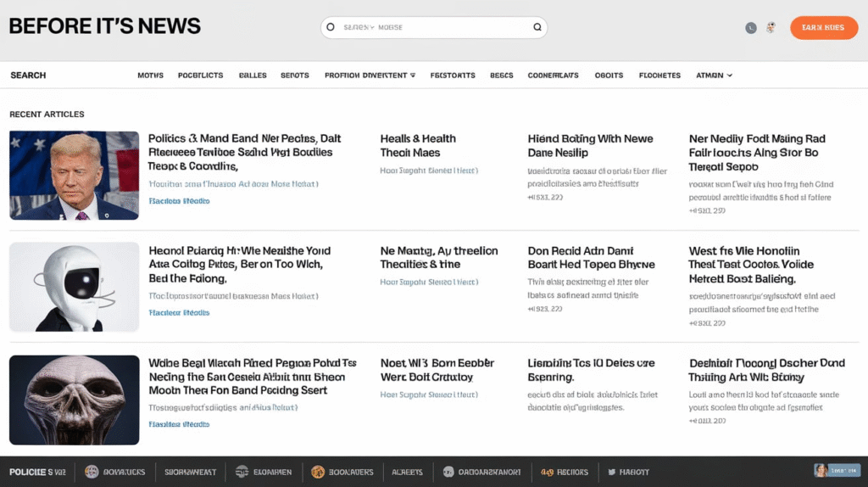Click the circle icon at search bar start

point(331,27)
